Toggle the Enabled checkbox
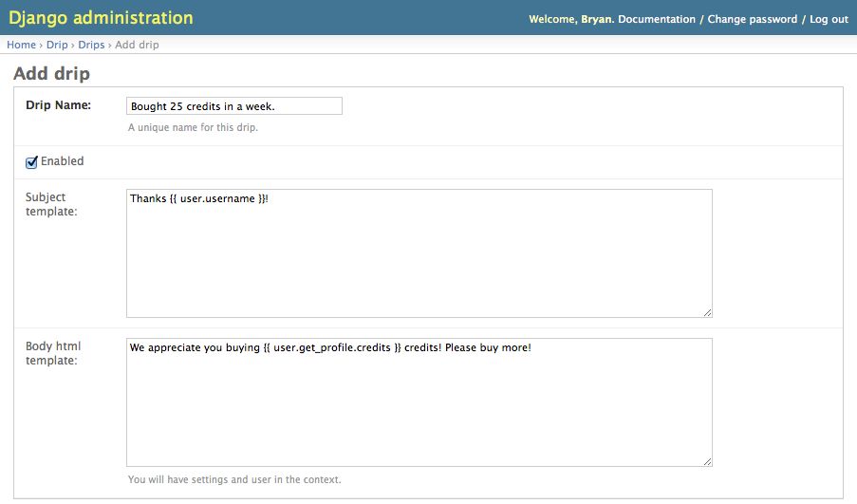Image resolution: width=857 pixels, height=504 pixels. 31,162
